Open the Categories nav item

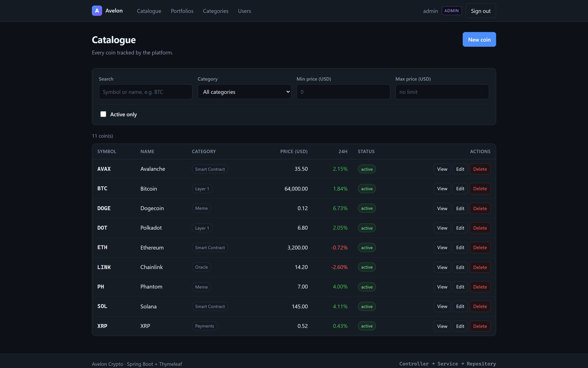point(216,11)
